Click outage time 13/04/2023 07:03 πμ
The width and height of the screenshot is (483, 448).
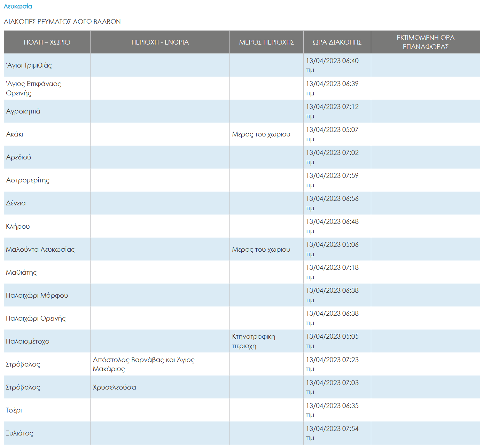coord(337,387)
